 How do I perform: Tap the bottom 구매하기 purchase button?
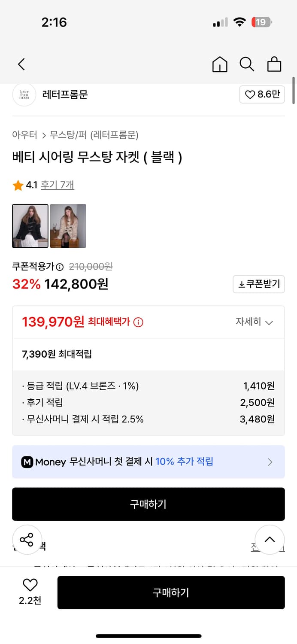tap(171, 592)
